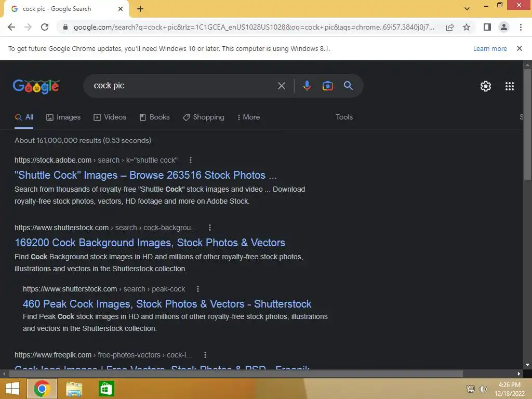
Task: Switch to the Videos tab
Action: [110, 117]
